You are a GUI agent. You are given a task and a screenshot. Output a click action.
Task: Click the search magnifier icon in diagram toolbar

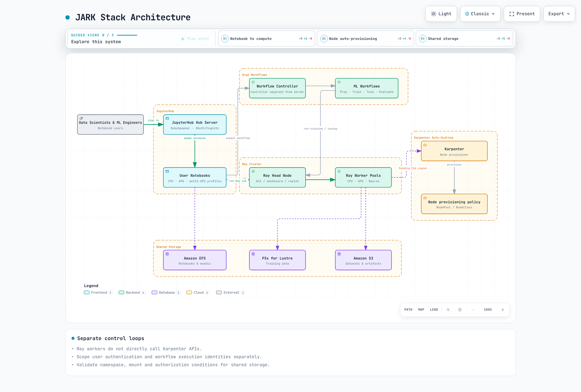448,310
